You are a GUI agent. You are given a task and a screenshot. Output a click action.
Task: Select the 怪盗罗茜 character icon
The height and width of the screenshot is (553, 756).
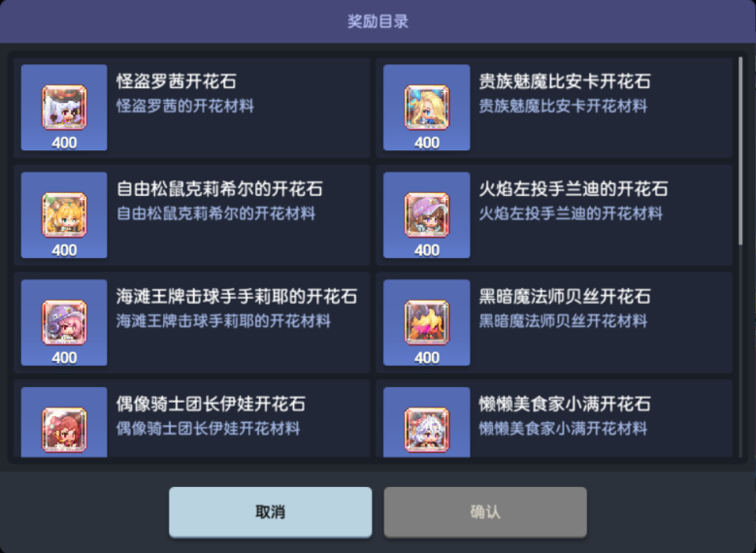(64, 108)
